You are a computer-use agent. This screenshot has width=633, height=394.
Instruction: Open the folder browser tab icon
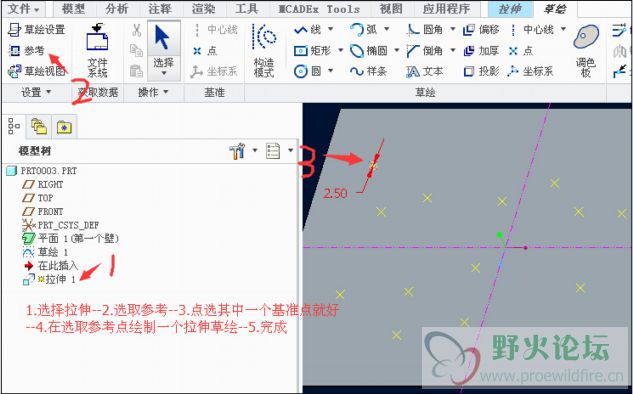point(39,126)
